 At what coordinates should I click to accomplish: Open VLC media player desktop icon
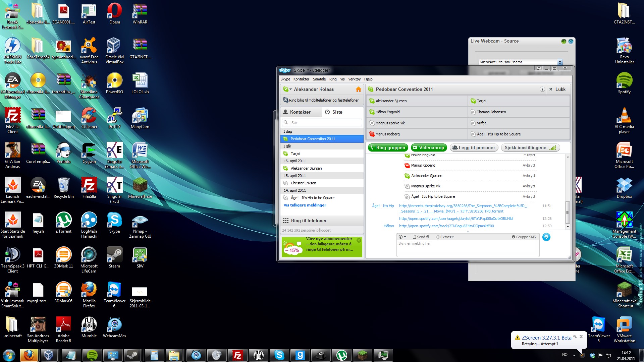[x=624, y=120]
